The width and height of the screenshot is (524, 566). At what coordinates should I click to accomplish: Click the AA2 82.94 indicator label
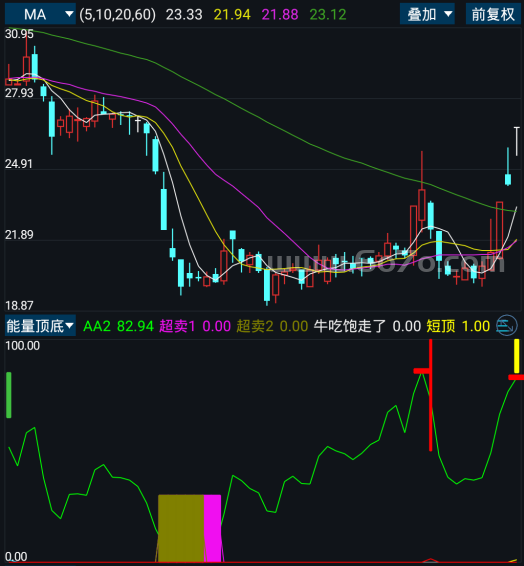(118, 326)
